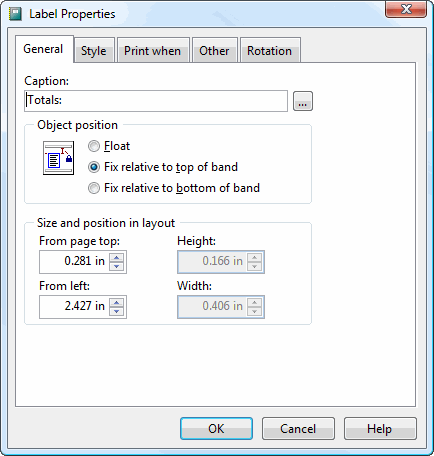434x456 pixels.
Task: Increase From left value
Action: click(117, 302)
